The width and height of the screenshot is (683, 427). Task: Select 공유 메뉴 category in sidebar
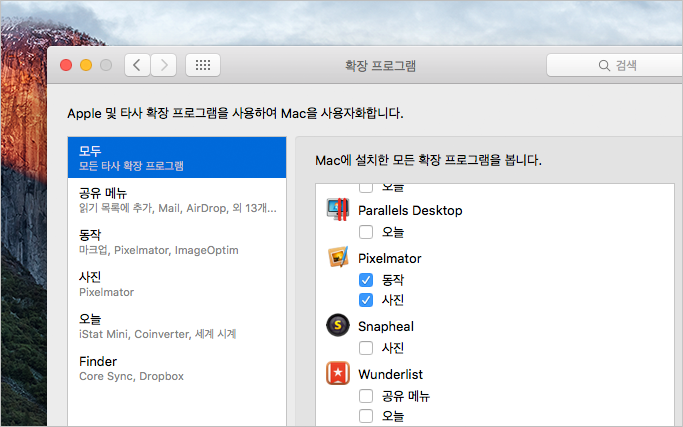tap(177, 200)
